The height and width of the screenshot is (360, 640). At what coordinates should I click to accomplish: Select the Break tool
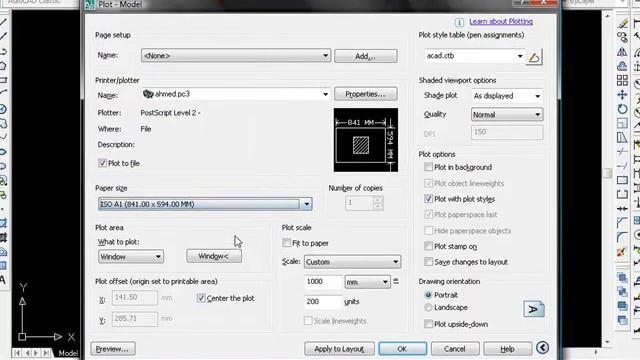click(x=622, y=194)
